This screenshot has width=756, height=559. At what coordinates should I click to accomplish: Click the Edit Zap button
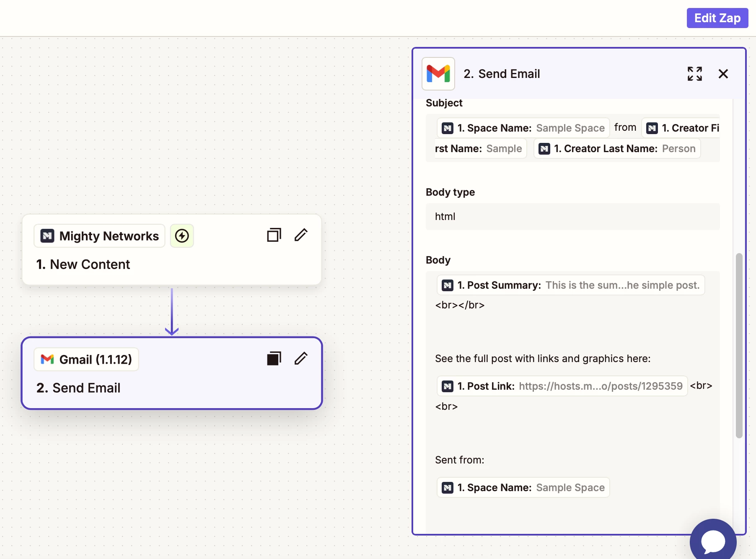pos(717,18)
